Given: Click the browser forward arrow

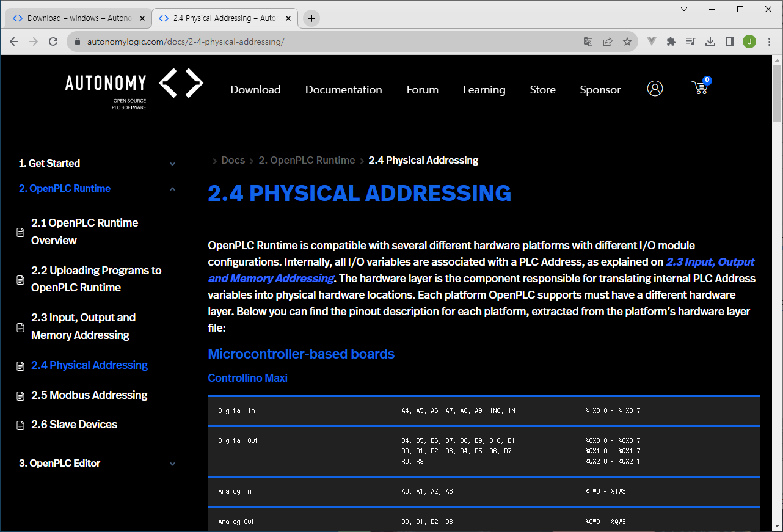Looking at the screenshot, I should [x=34, y=42].
